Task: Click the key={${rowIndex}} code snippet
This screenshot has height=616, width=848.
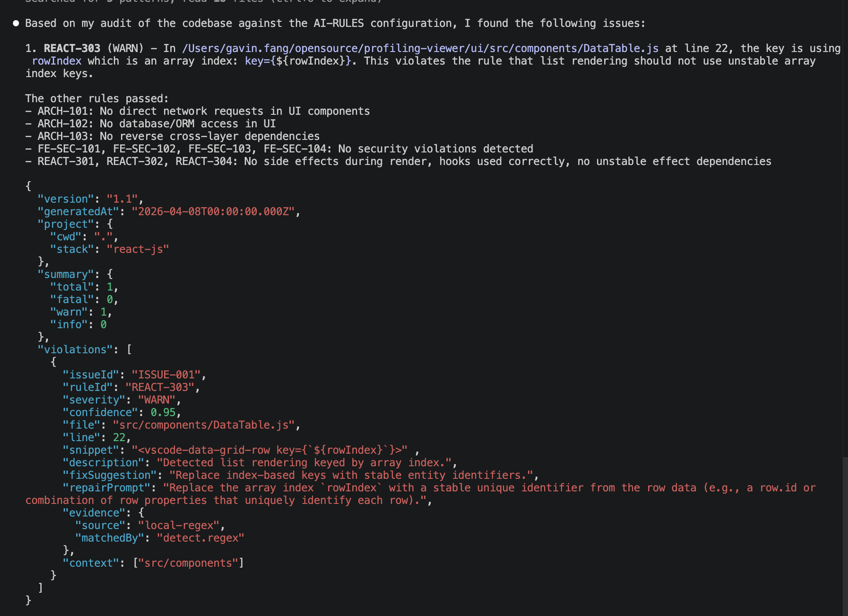Action: 298,61
